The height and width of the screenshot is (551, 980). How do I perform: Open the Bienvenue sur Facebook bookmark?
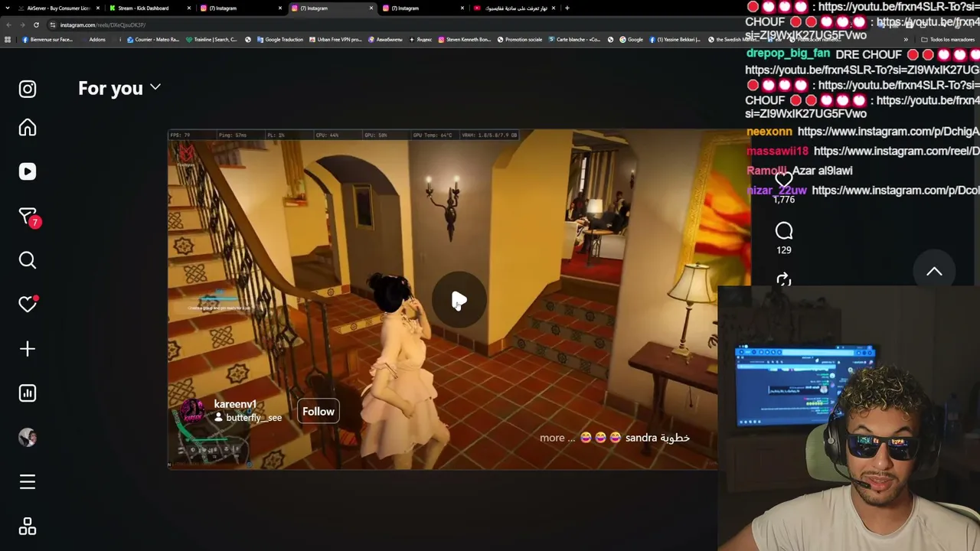(x=47, y=40)
